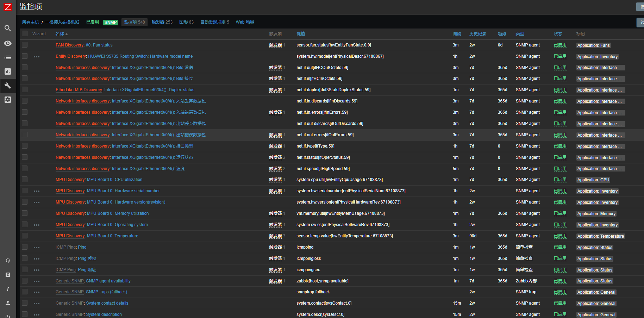The image size is (644, 318).
Task: Switch to 图形 63 tab
Action: coord(186,22)
